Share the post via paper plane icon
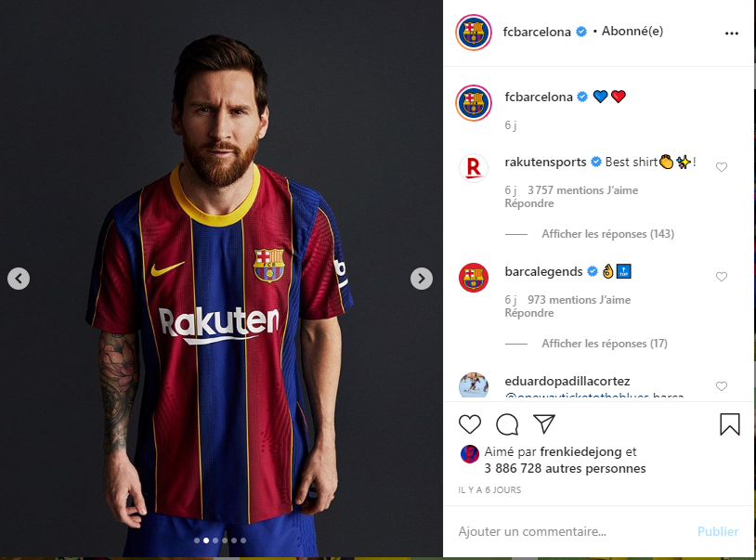Image resolution: width=756 pixels, height=560 pixels. coord(544,424)
